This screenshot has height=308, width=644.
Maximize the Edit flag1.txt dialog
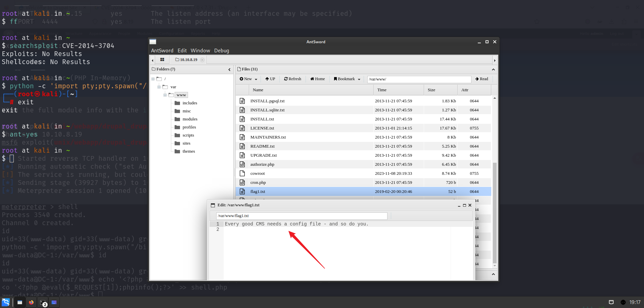[464, 205]
